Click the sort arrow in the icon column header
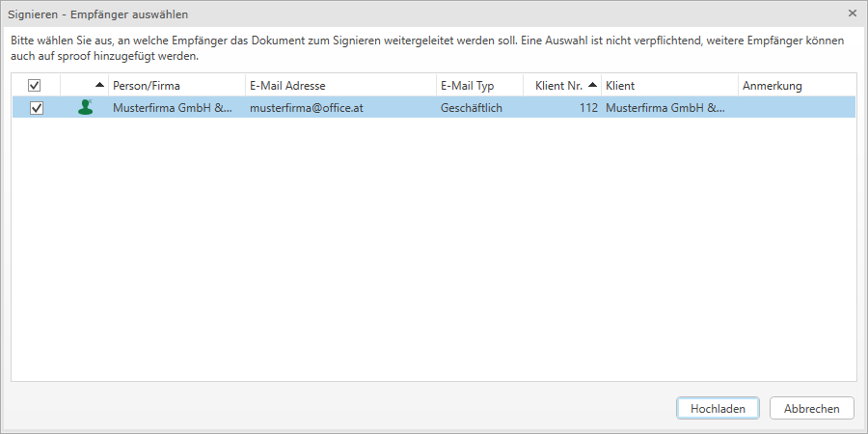This screenshot has width=868, height=434. 99,85
